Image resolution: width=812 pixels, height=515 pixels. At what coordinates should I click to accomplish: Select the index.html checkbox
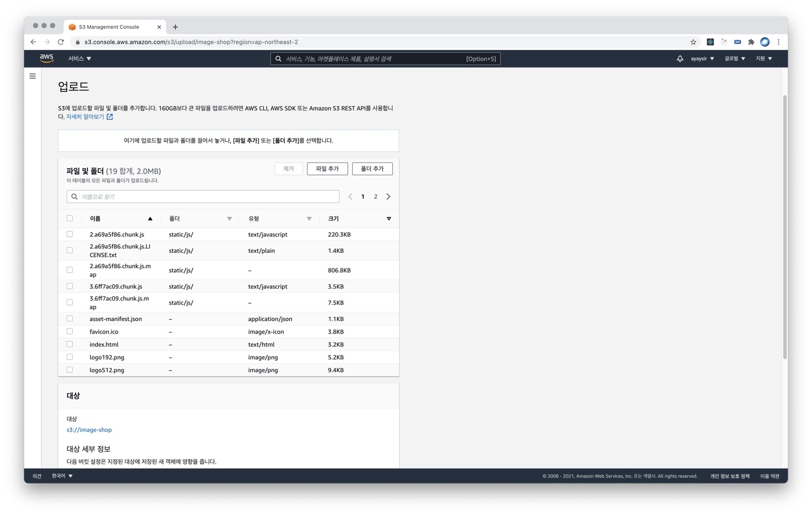pos(70,344)
